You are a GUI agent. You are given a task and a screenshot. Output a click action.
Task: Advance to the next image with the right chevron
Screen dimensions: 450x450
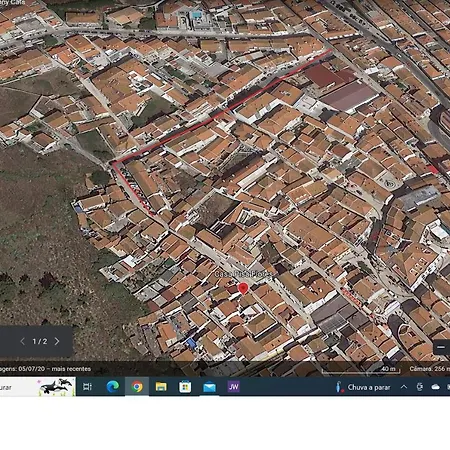pos(57,341)
